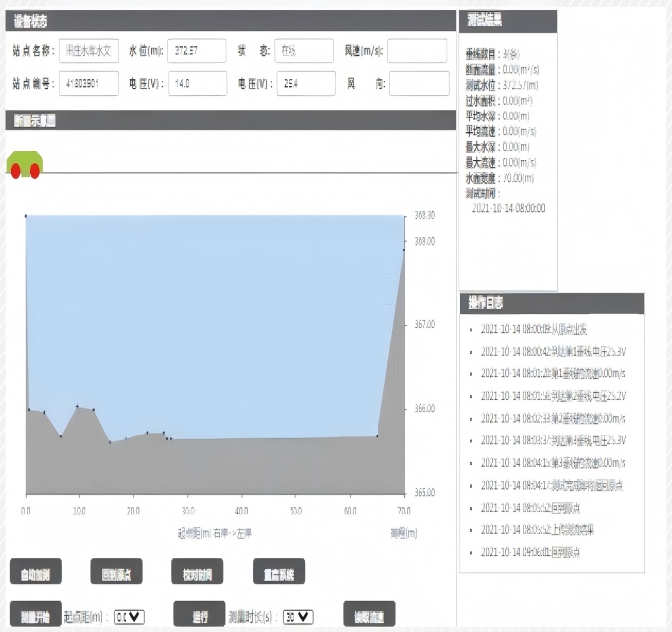Expand the 测量时长(s) dropdown
This screenshot has width=672, height=632.
click(297, 616)
